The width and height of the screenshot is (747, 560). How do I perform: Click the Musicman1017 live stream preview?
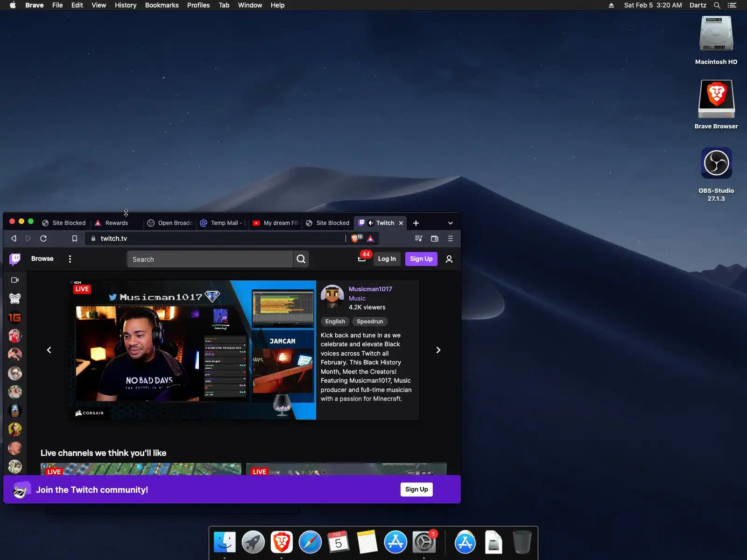[192, 350]
